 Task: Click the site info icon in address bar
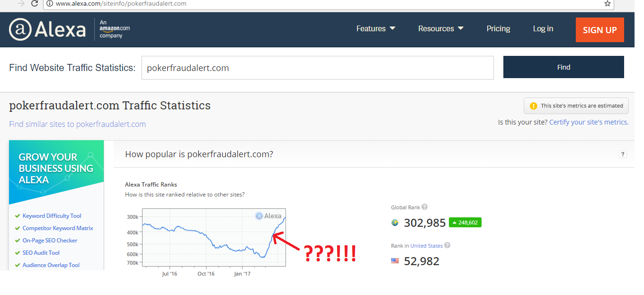coord(50,4)
